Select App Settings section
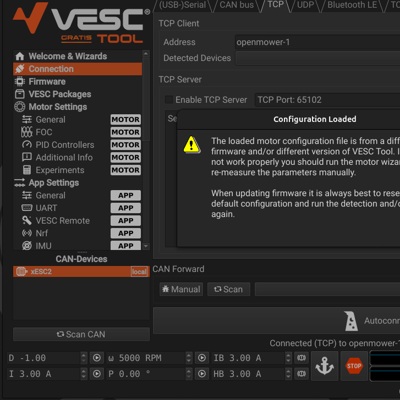The height and width of the screenshot is (400, 400). point(77,183)
